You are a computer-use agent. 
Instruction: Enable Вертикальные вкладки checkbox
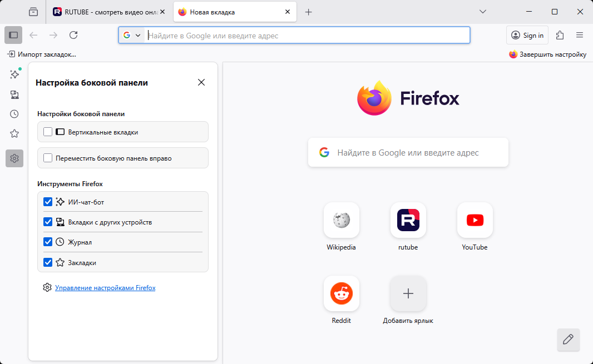[x=48, y=131]
